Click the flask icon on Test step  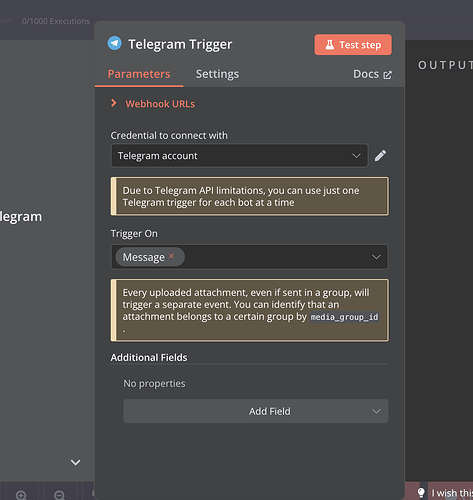tap(329, 45)
